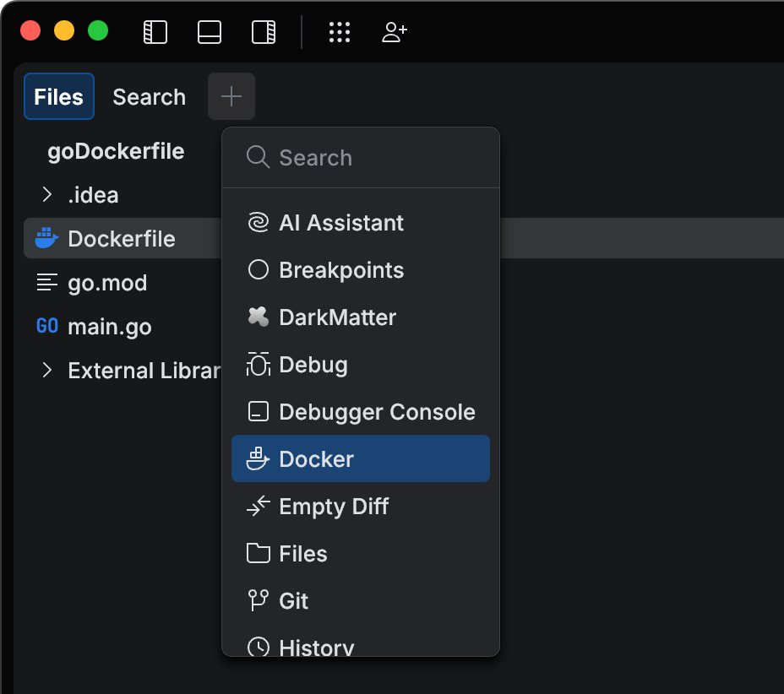Open the collaborate invite button
Image resolution: width=784 pixels, height=694 pixels.
[394, 32]
